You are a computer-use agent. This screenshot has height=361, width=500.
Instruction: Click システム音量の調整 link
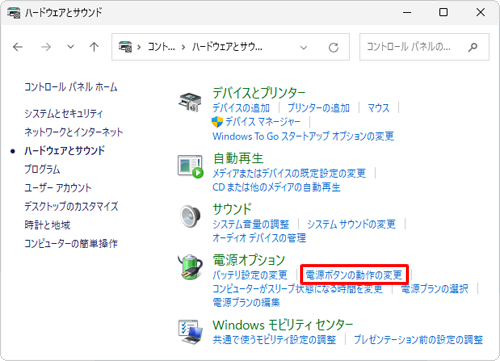point(251,224)
